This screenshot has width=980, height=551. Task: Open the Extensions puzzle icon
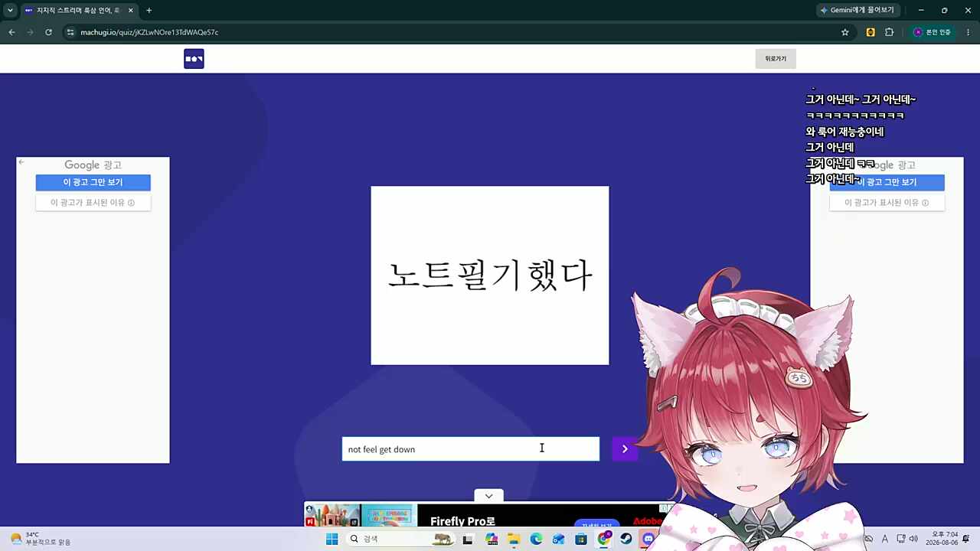point(889,32)
